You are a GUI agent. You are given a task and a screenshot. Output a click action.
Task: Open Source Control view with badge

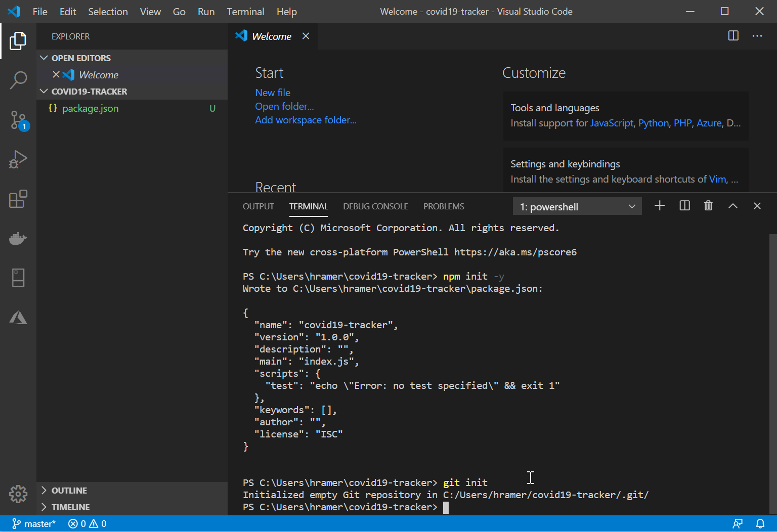click(19, 120)
